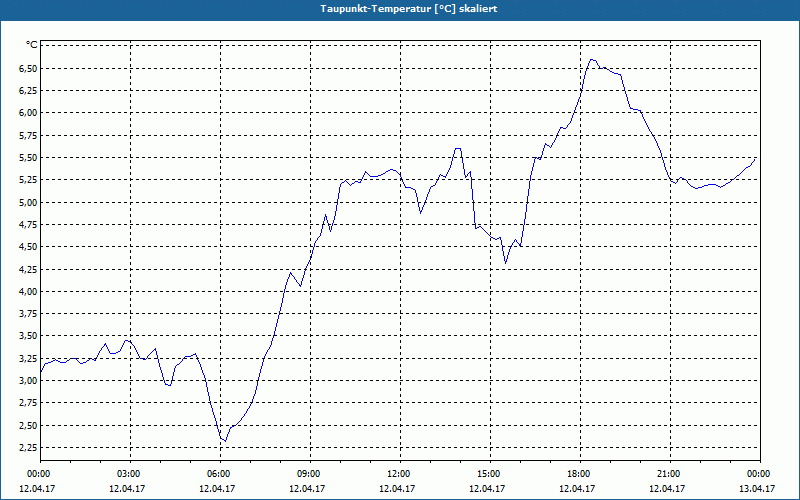Click the 03:00 time label
The height and width of the screenshot is (500, 800).
131,474
